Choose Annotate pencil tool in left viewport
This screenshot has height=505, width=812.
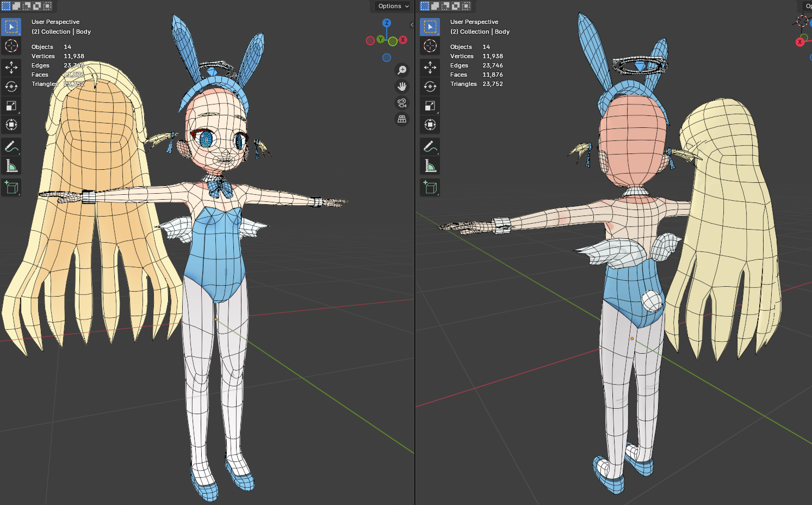click(11, 146)
